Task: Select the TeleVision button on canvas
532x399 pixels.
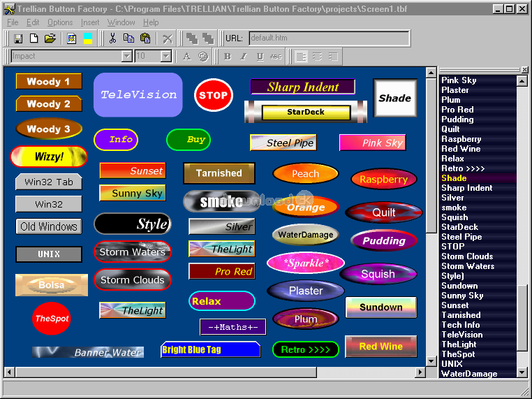Action: (x=138, y=94)
